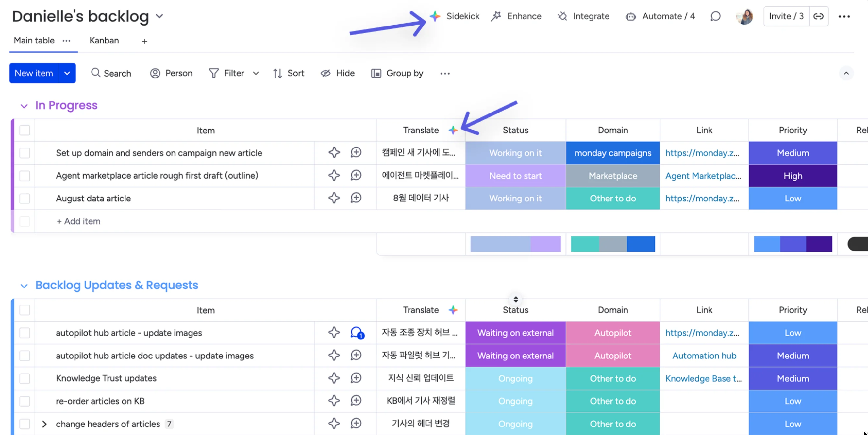Open the board options three-dot menu
Image resolution: width=868 pixels, height=435 pixels.
click(844, 16)
